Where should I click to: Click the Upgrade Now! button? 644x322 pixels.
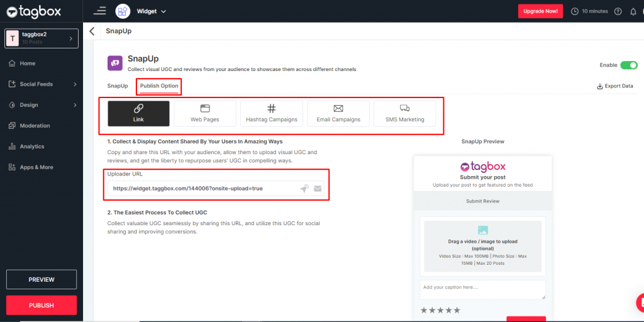point(540,11)
